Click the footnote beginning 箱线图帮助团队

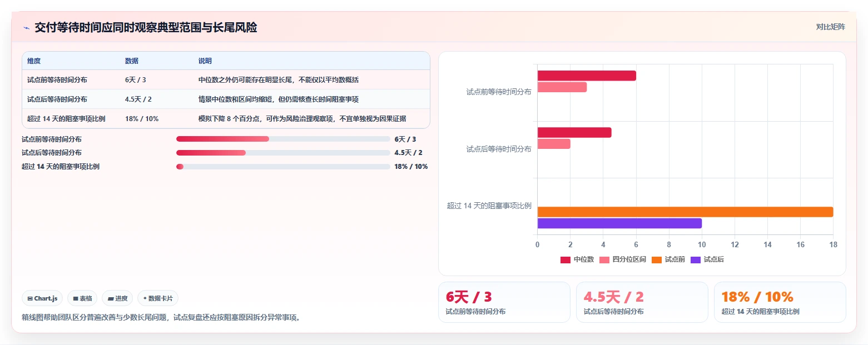(x=161, y=318)
